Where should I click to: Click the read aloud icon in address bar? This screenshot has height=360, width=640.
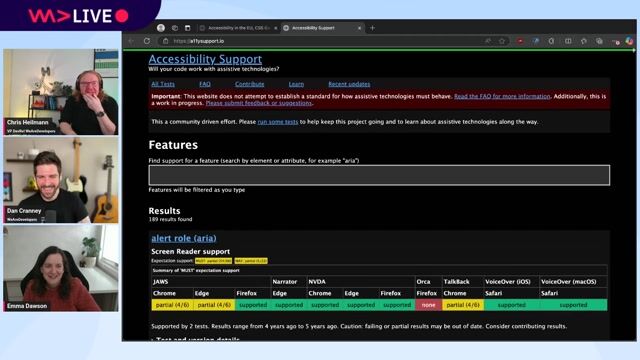click(488, 41)
